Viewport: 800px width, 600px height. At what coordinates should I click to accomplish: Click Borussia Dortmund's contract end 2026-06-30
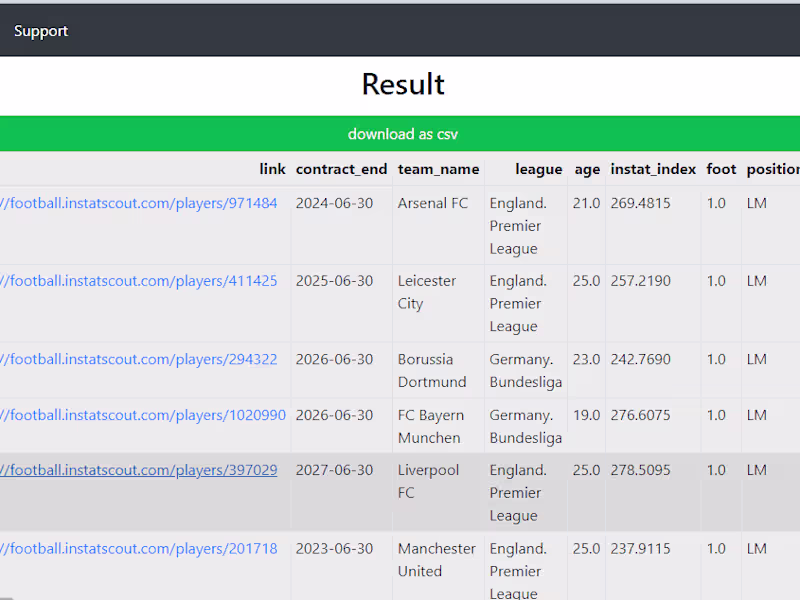coord(334,359)
